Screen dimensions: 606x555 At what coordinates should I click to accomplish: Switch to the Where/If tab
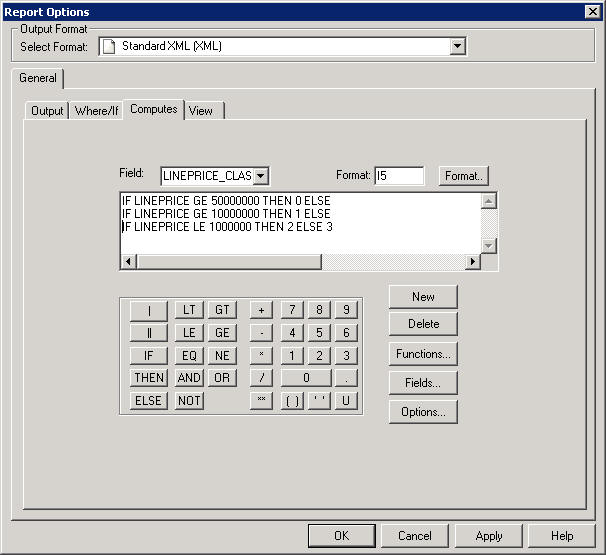coord(97,111)
